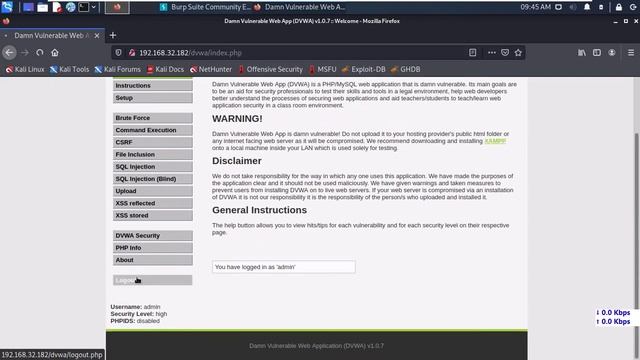Follow the XAMPP hyperlink

[495, 141]
